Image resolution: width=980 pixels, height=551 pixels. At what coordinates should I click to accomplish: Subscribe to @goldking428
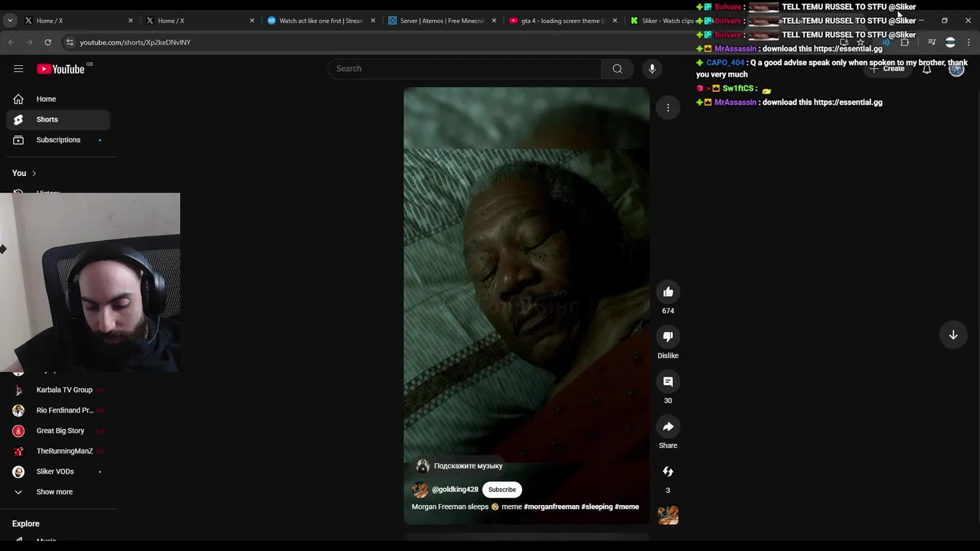[x=502, y=490]
